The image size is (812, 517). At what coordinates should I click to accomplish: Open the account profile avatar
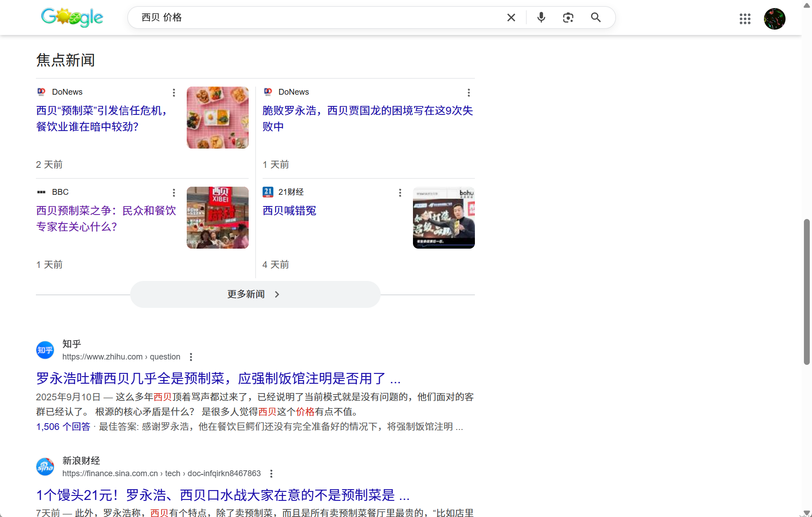coord(774,19)
